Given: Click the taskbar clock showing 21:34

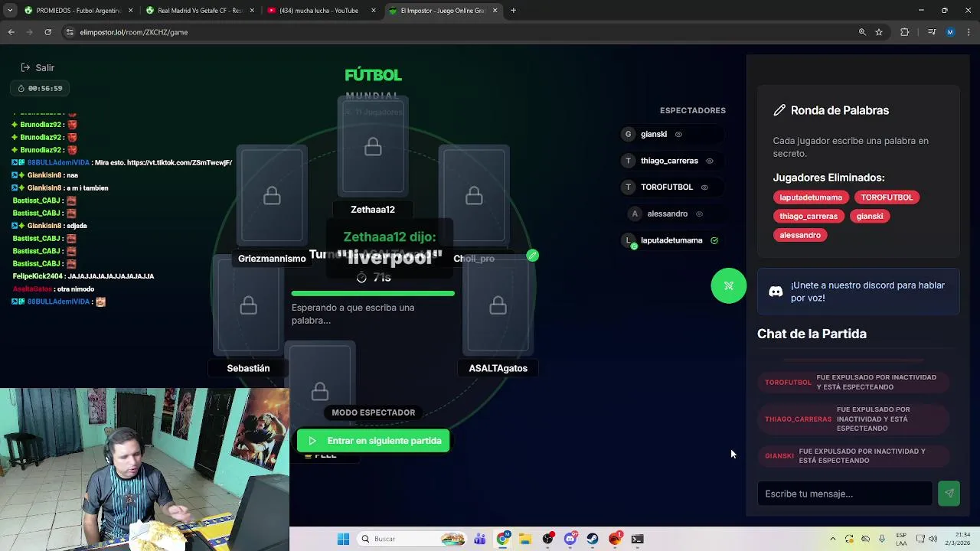Looking at the screenshot, I should pyautogui.click(x=959, y=539).
